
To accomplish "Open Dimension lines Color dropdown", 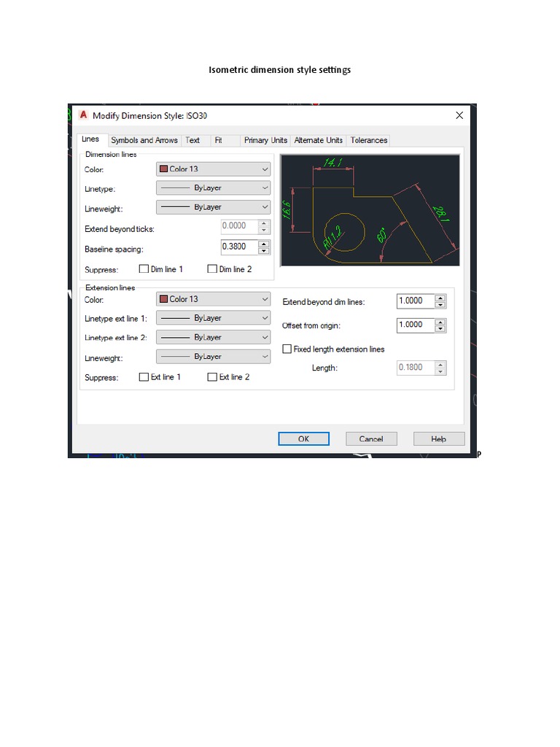I will [x=214, y=169].
